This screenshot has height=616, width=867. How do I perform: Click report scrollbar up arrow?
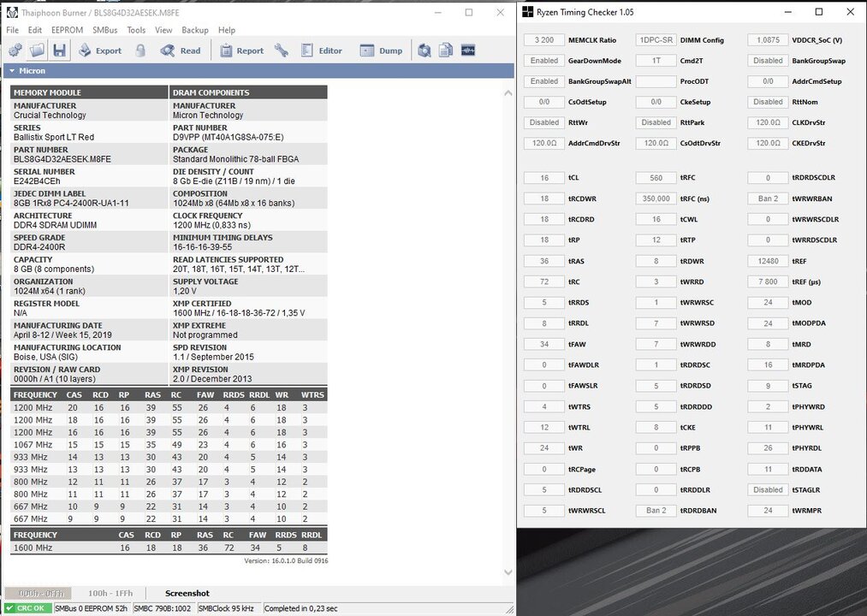(508, 93)
